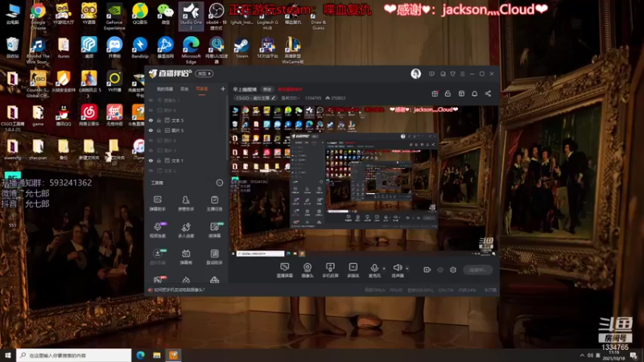The height and width of the screenshot is (362, 644).
Task: Open the 歌词助手 tool
Action: (214, 257)
